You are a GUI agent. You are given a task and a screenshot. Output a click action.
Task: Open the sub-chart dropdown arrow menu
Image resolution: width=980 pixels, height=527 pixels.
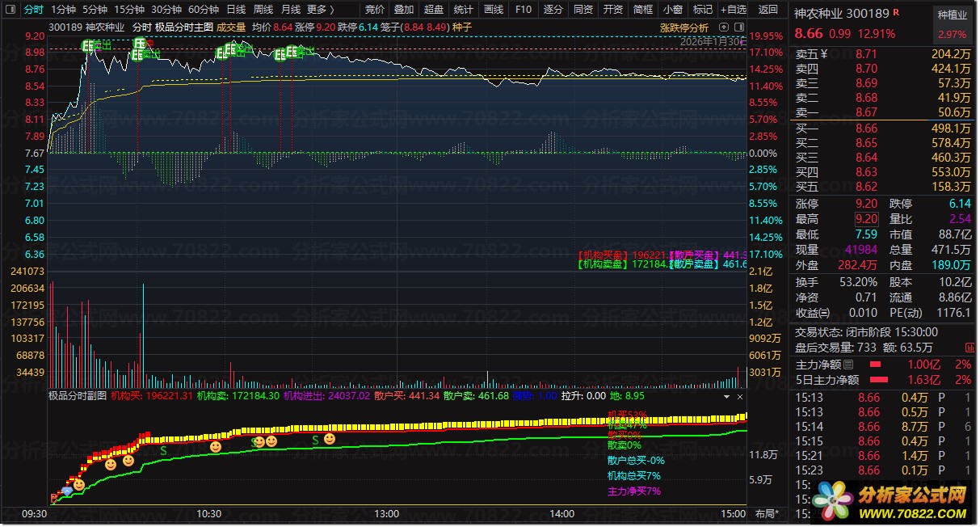pos(726,397)
